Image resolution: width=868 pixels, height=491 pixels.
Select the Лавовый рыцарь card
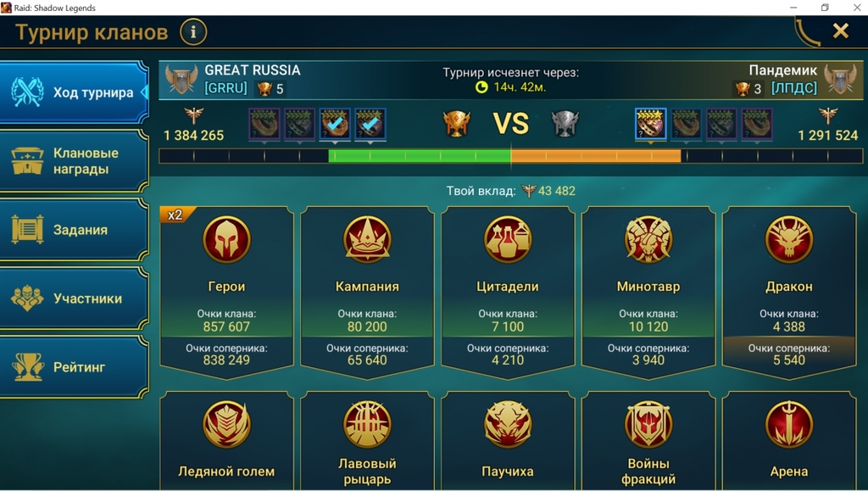[367, 441]
